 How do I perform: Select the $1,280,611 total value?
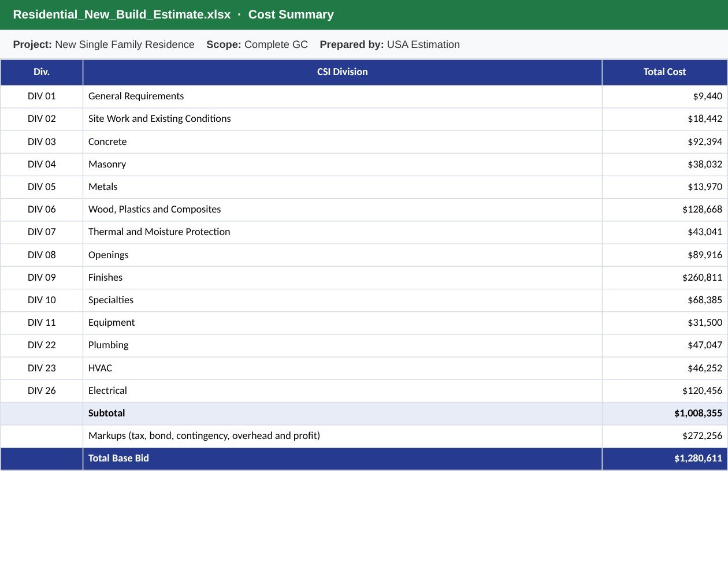tap(664, 459)
